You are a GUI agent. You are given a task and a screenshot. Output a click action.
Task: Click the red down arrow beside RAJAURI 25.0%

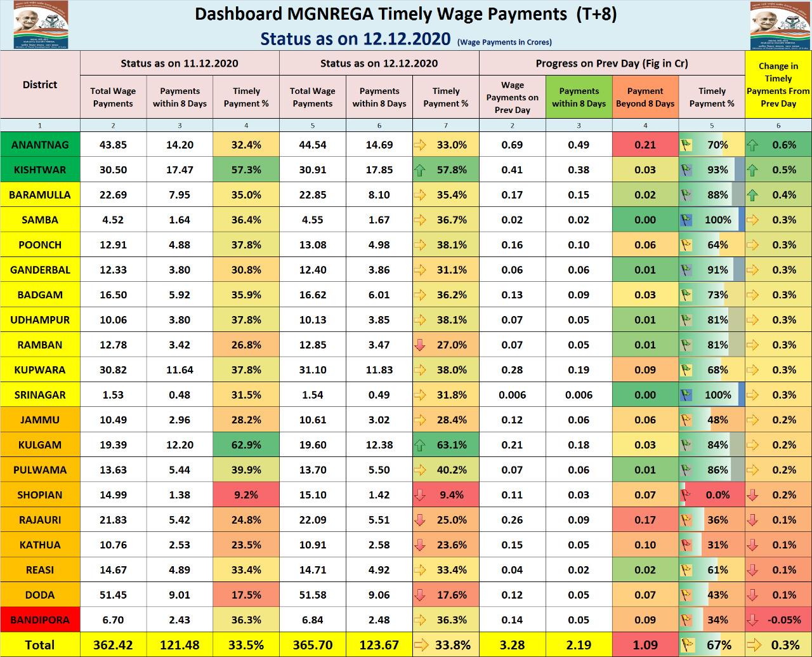[421, 520]
